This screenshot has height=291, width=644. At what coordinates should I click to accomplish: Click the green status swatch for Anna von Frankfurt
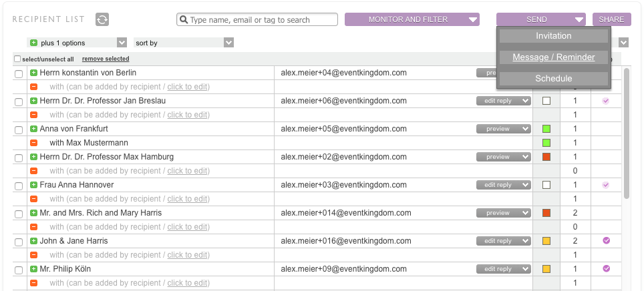point(546,129)
